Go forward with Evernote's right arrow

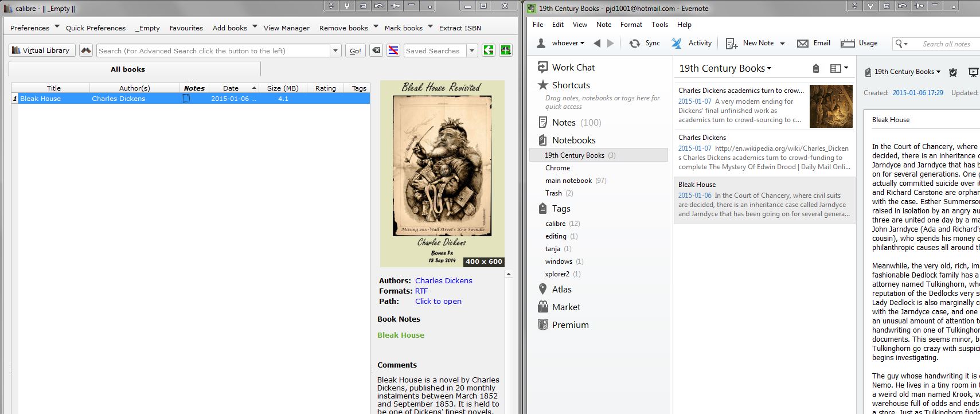611,43
